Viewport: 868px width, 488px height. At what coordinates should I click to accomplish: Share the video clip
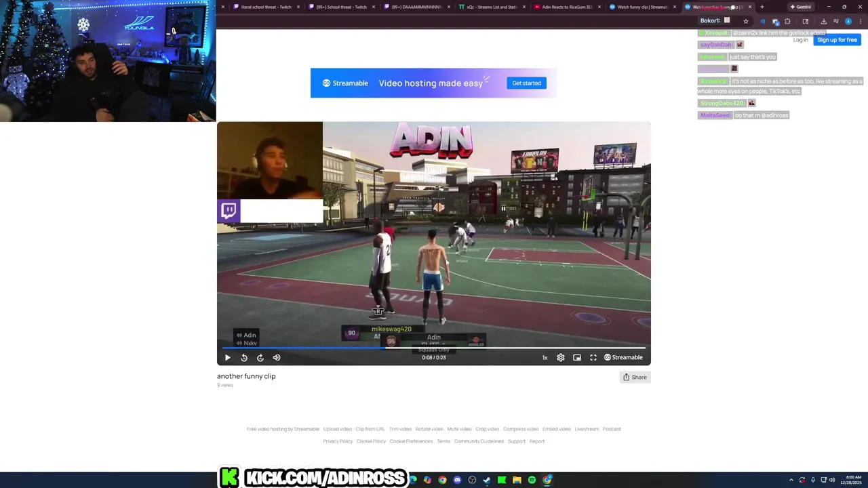[x=635, y=377]
